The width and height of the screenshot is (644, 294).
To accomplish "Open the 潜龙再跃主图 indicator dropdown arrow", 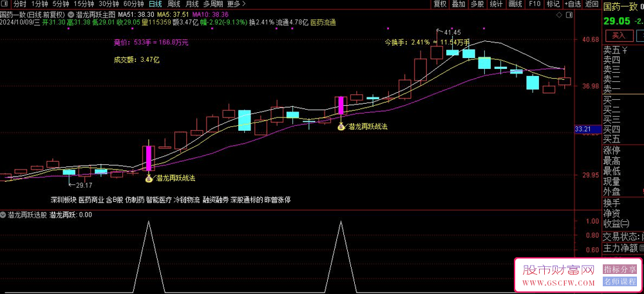I will tap(71, 15).
